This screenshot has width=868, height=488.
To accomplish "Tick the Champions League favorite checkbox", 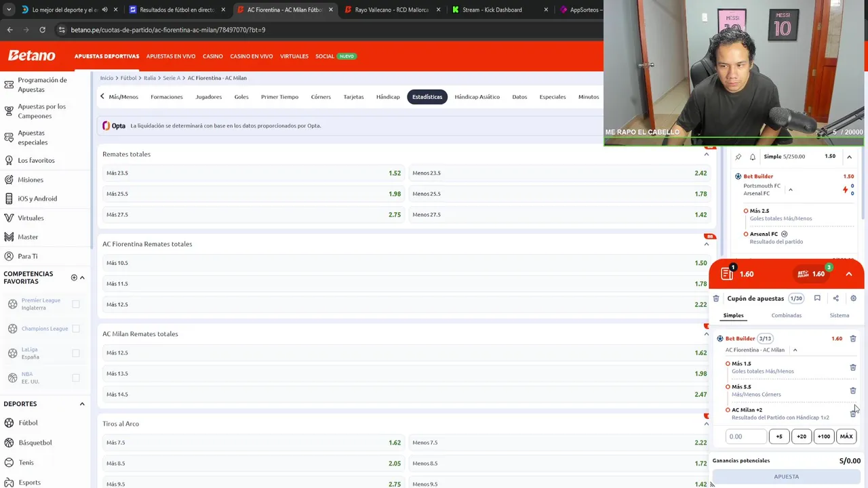I will point(76,329).
